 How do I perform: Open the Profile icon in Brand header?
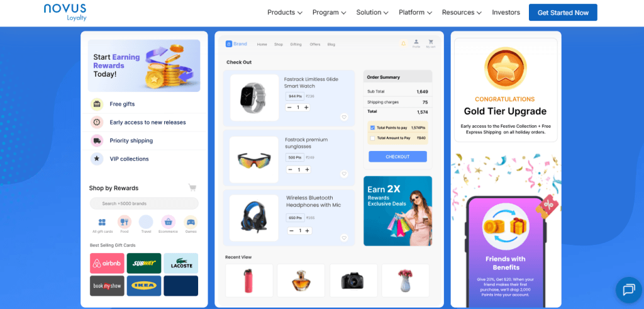416,43
